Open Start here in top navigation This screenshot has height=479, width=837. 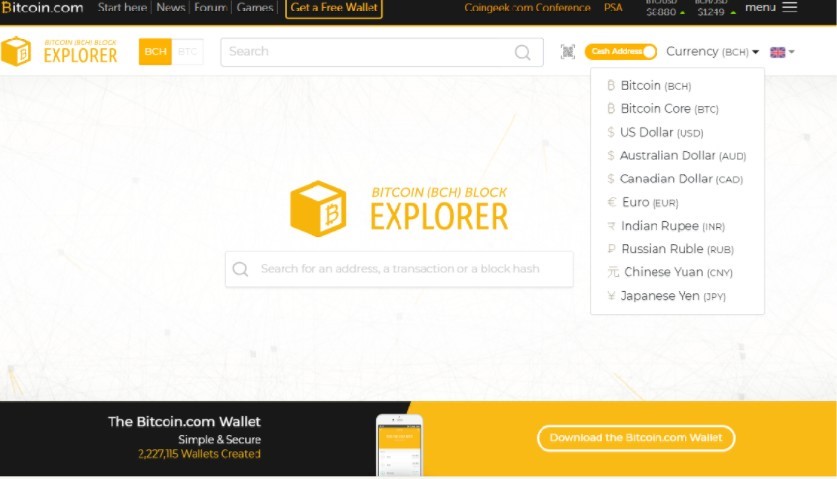tap(122, 7)
